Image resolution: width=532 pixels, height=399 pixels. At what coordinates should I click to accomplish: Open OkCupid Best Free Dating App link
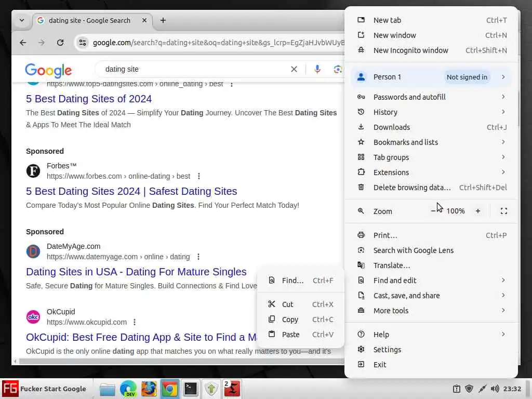141,337
